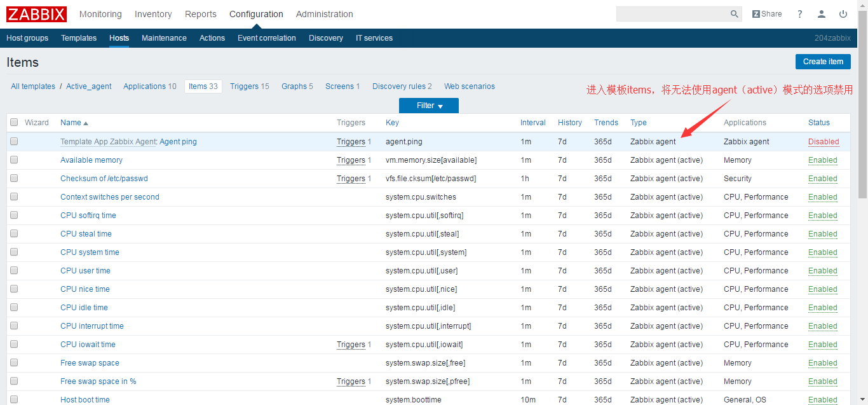Open Triggers link for Agent ping
Image resolution: width=868 pixels, height=405 pixels.
pos(351,142)
